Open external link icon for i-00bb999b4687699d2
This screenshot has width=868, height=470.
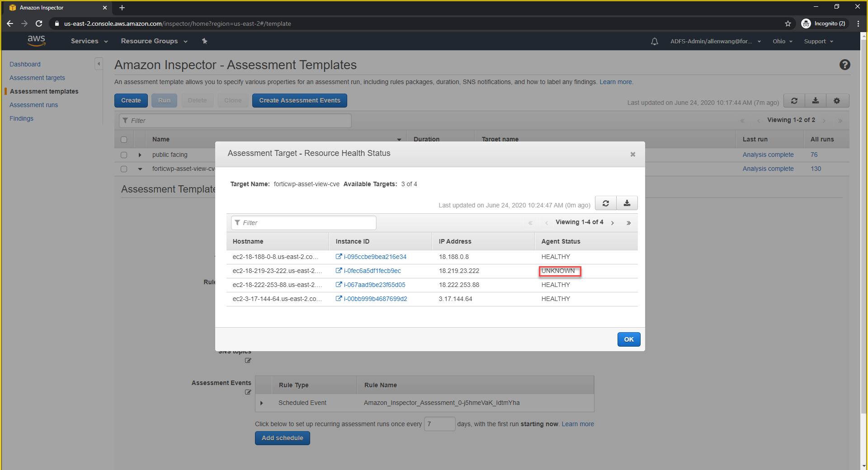tap(339, 299)
